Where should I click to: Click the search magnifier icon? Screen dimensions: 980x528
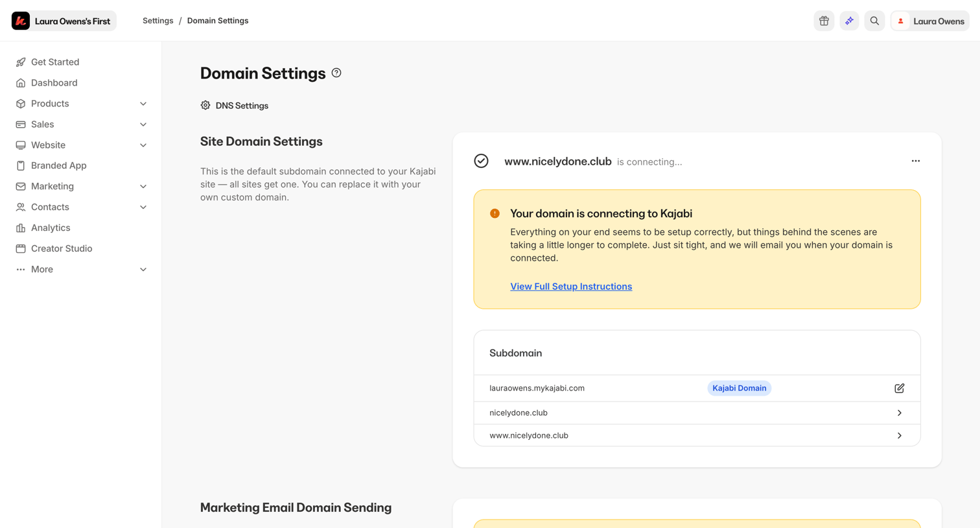tap(874, 21)
